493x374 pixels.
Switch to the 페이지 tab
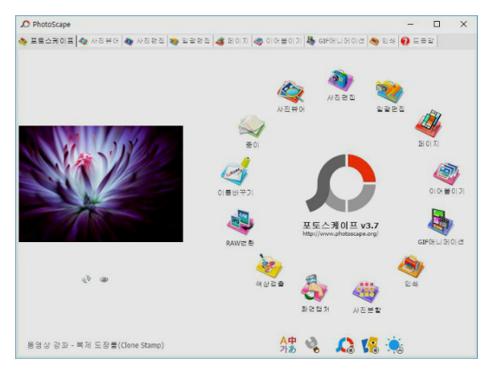[x=232, y=41]
